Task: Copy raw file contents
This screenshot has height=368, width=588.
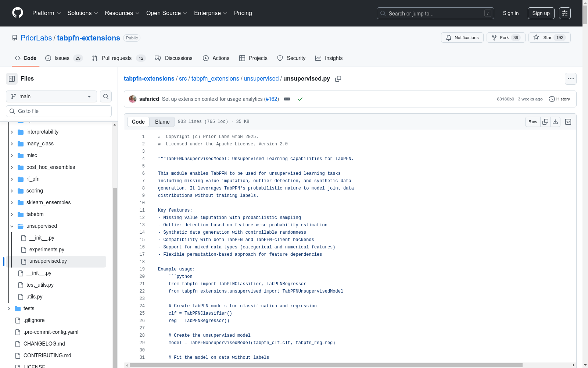Action: (x=546, y=122)
